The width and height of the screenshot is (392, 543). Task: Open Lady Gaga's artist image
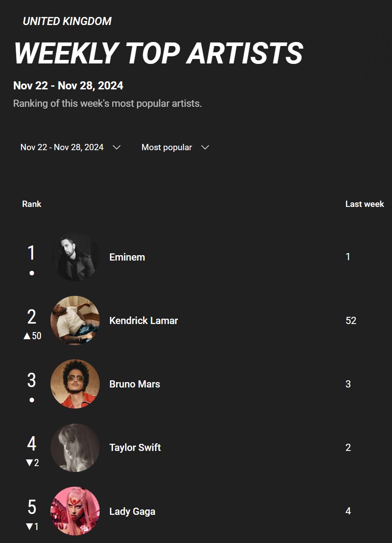tap(75, 511)
